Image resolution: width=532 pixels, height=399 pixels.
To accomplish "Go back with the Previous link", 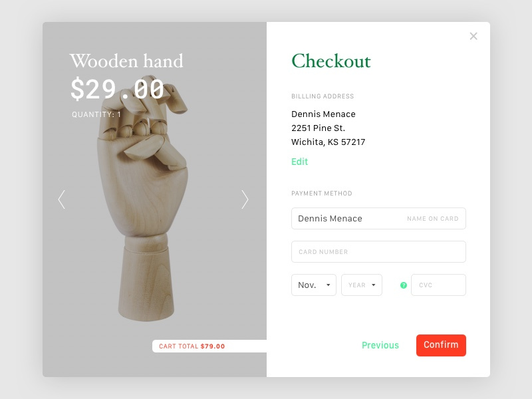I will pyautogui.click(x=380, y=345).
